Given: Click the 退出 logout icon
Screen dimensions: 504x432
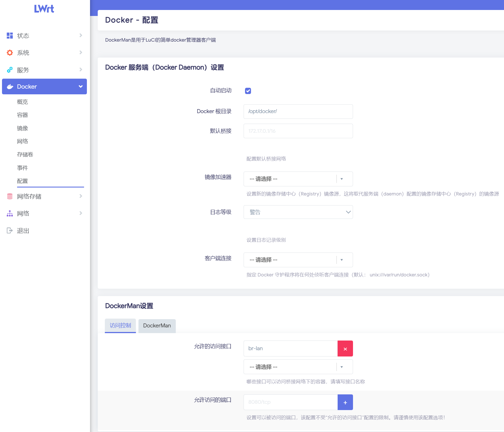Looking at the screenshot, I should 10,231.
